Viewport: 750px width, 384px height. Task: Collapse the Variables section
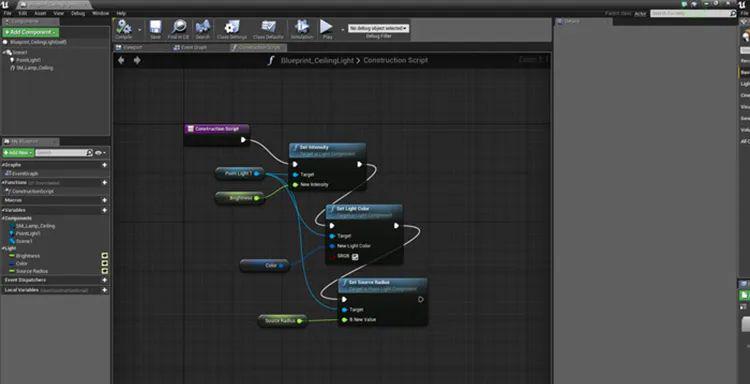click(3, 210)
